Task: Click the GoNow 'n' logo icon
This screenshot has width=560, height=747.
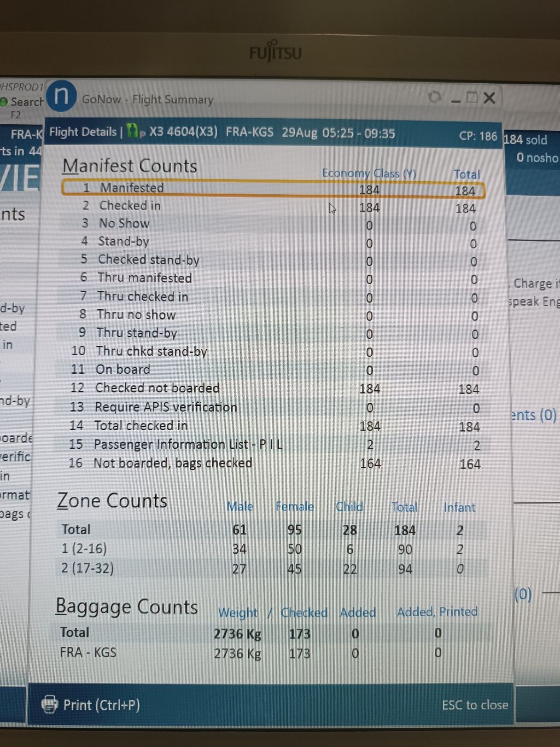Action: (x=61, y=96)
